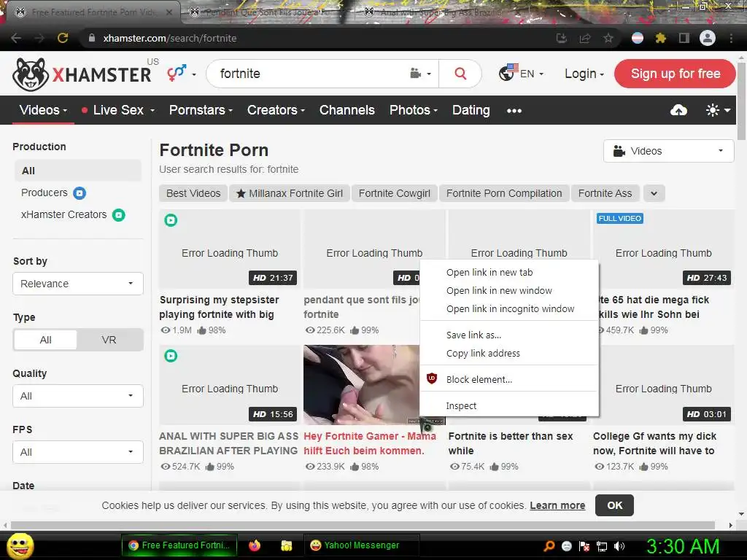Screen dimensions: 747x560
Task: Click the orange search icon in system tray
Action: coord(549,546)
